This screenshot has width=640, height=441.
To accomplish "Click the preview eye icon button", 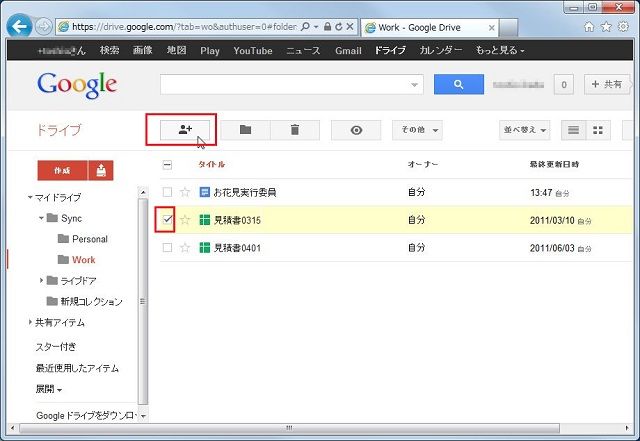I will (x=356, y=130).
